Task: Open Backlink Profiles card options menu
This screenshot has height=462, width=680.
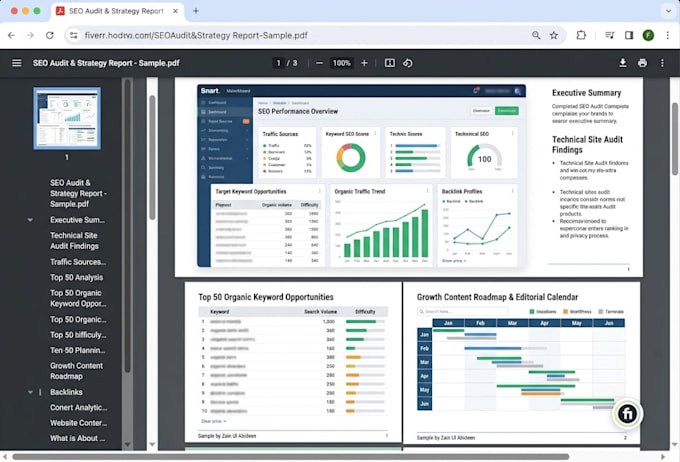Action: point(513,191)
